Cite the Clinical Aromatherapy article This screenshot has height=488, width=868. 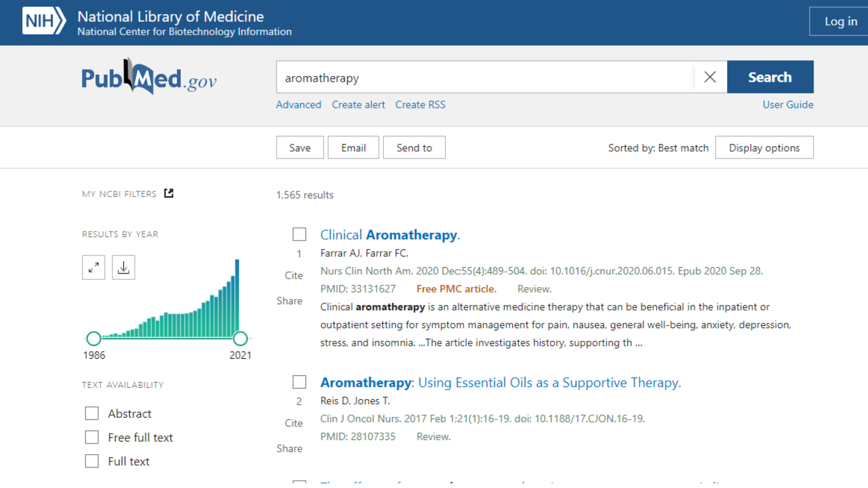[293, 275]
